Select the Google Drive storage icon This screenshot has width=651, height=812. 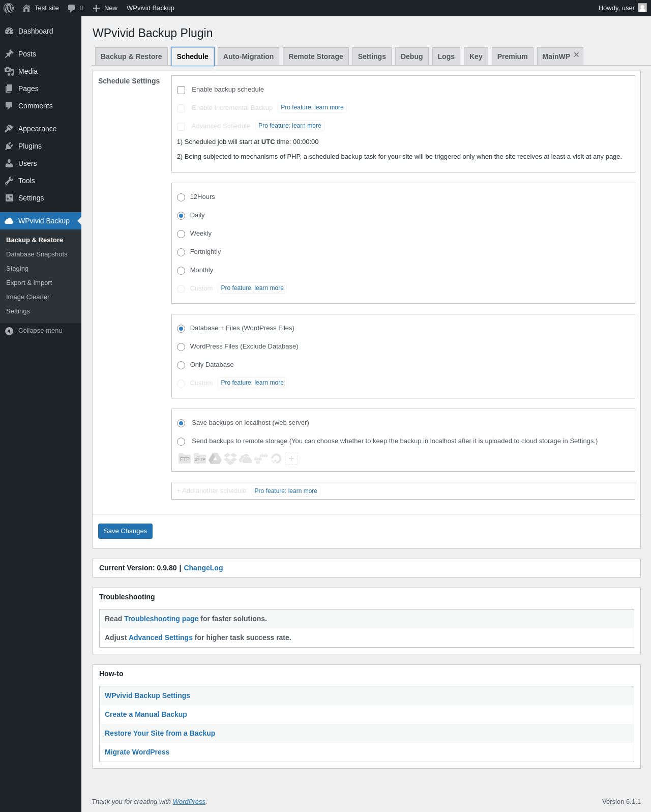coord(215,459)
